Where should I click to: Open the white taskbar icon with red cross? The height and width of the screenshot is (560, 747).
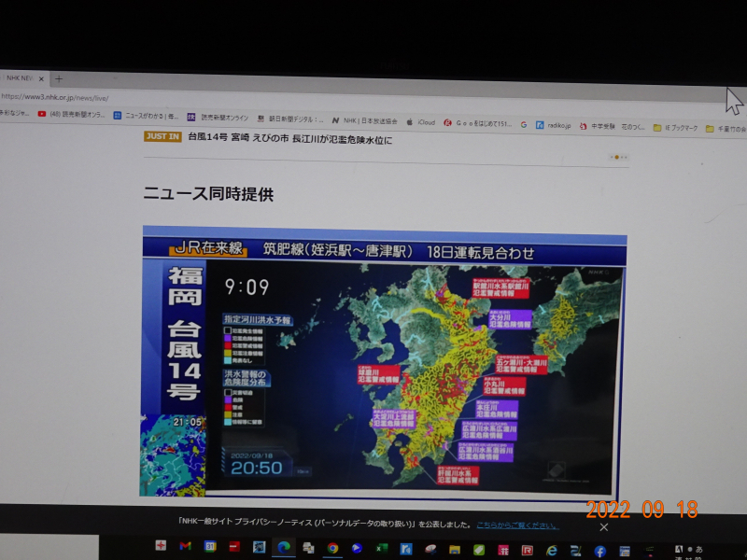(x=161, y=545)
